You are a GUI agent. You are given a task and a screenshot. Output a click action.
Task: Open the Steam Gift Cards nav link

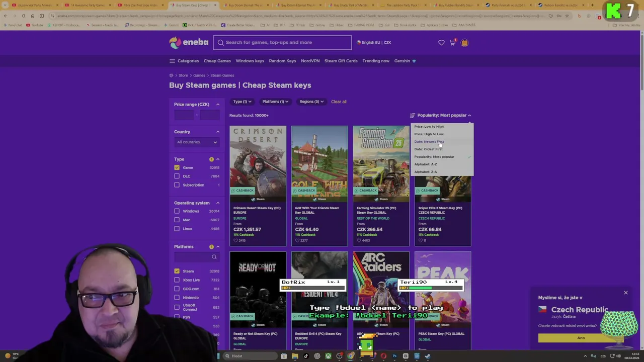pyautogui.click(x=341, y=61)
